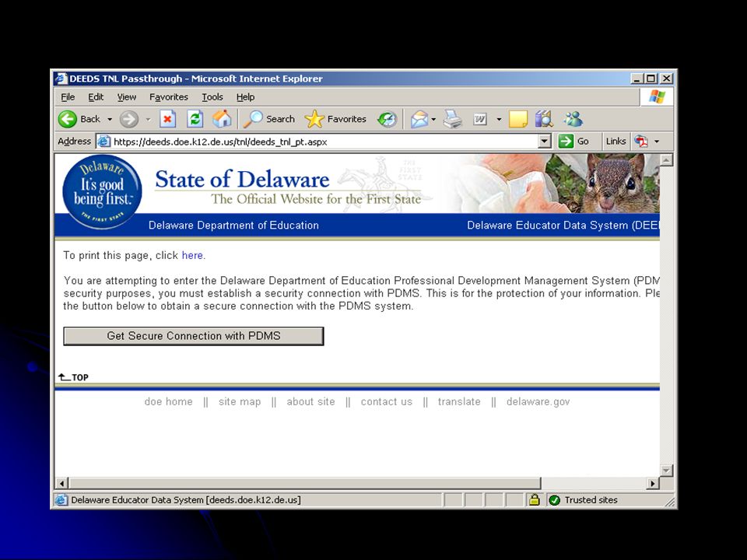
Task: Click the Mail envelope toolbar icon
Action: tap(419, 119)
